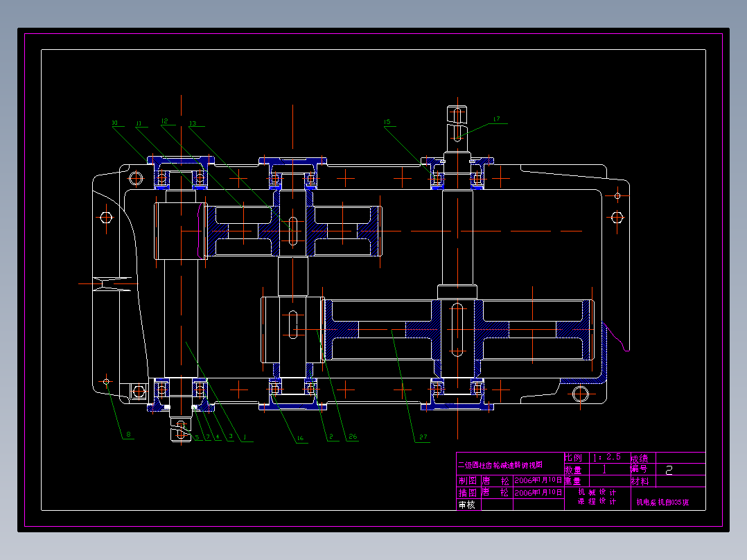Click part callout number 5
The width and height of the screenshot is (747, 560).
(x=197, y=437)
